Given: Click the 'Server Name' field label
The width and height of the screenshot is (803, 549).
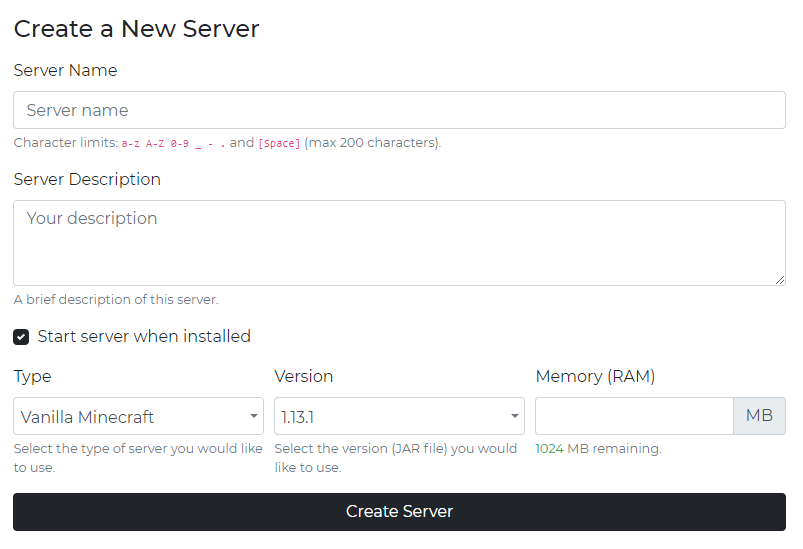Looking at the screenshot, I should (65, 71).
